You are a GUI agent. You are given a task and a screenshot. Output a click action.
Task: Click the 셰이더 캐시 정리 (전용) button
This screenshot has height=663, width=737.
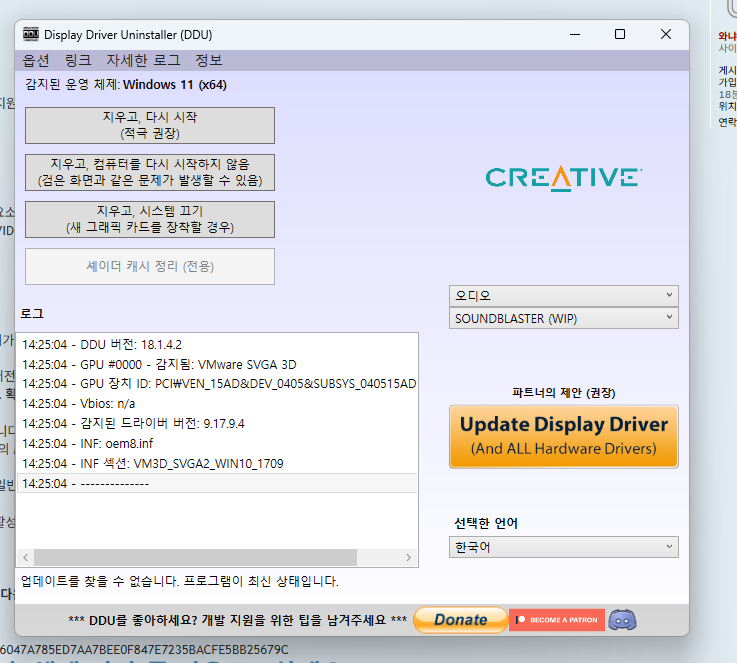[x=150, y=266]
